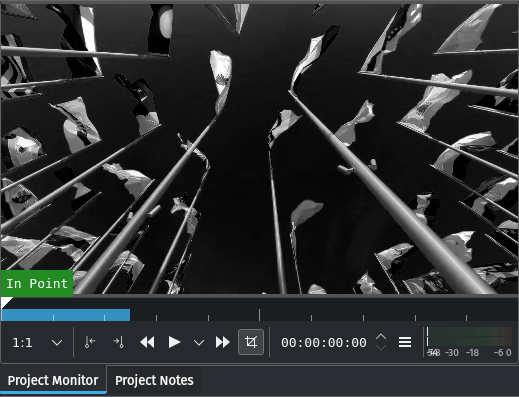
Task: Click the fast forward button
Action: tap(223, 342)
